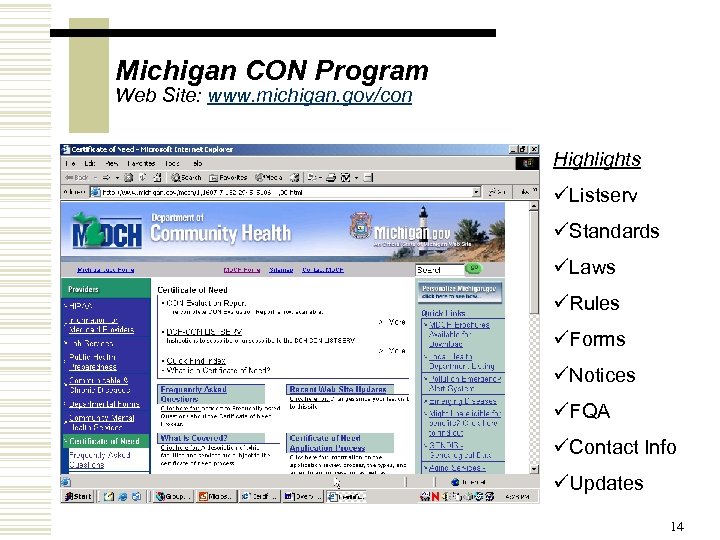Open Departmental Forms sidebar link

point(104,405)
